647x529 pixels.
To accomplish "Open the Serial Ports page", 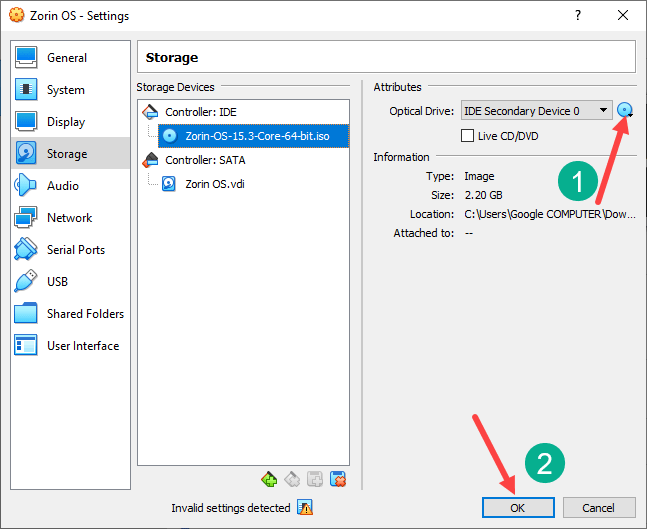I will tap(71, 249).
